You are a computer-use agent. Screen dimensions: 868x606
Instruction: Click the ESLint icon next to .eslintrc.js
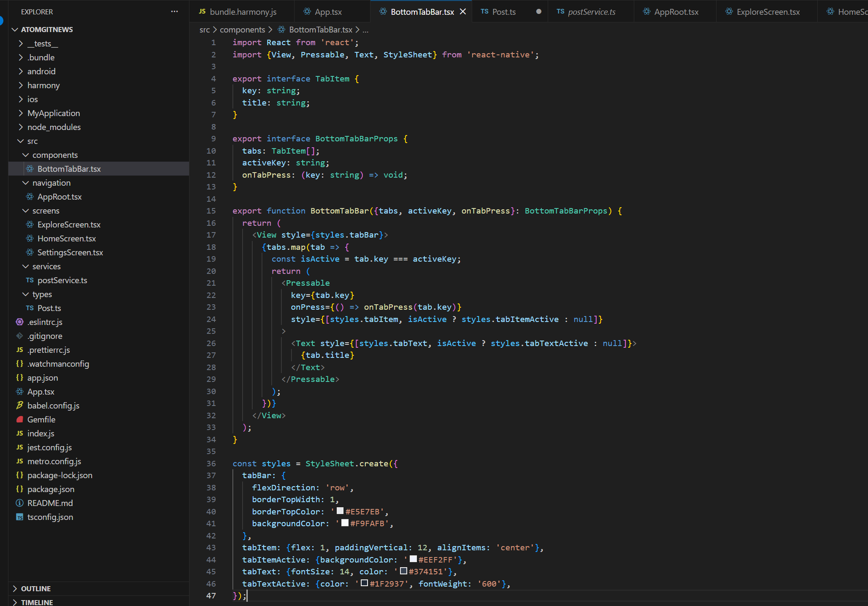19,322
